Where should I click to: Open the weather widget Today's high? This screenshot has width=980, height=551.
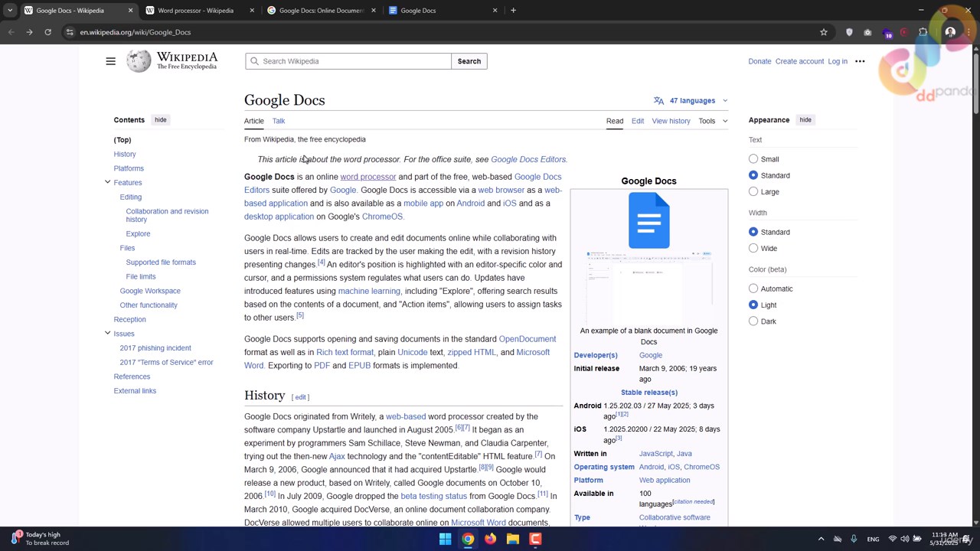point(40,539)
